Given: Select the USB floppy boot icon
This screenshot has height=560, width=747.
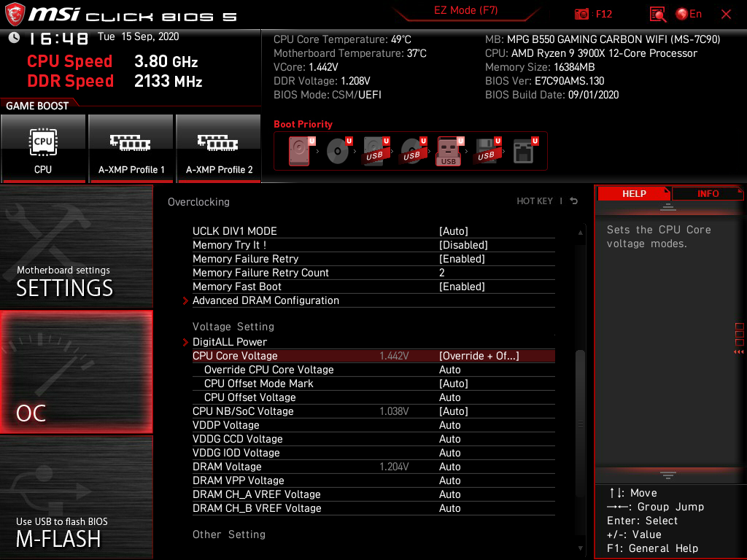Looking at the screenshot, I should pos(488,151).
